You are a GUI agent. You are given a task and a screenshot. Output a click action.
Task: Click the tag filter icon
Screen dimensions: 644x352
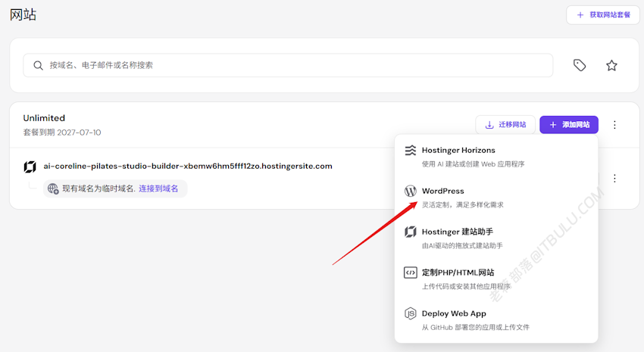click(x=580, y=65)
